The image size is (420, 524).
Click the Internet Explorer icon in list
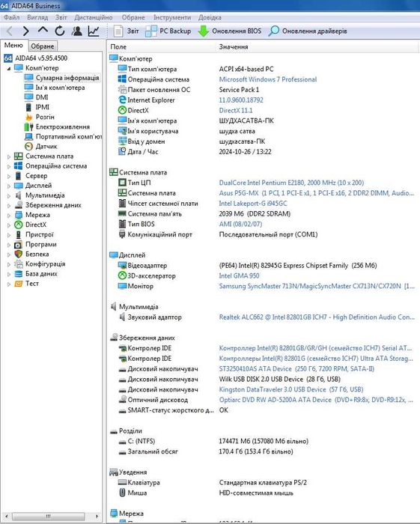[x=122, y=100]
